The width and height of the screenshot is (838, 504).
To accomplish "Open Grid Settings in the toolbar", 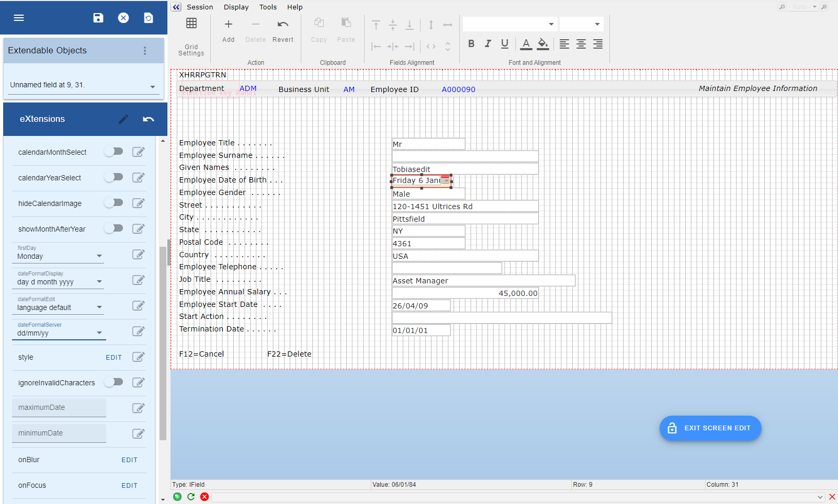I will coord(191,24).
